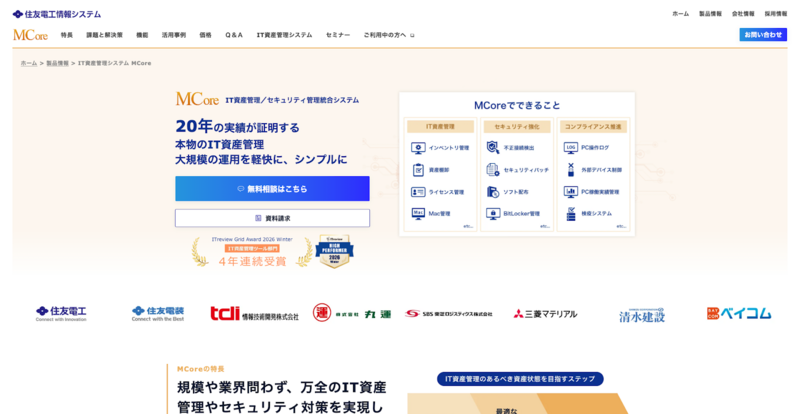Screen dimensions: 800x414
Task: Click the 4年連続受賞 award text
Action: pyautogui.click(x=253, y=261)
